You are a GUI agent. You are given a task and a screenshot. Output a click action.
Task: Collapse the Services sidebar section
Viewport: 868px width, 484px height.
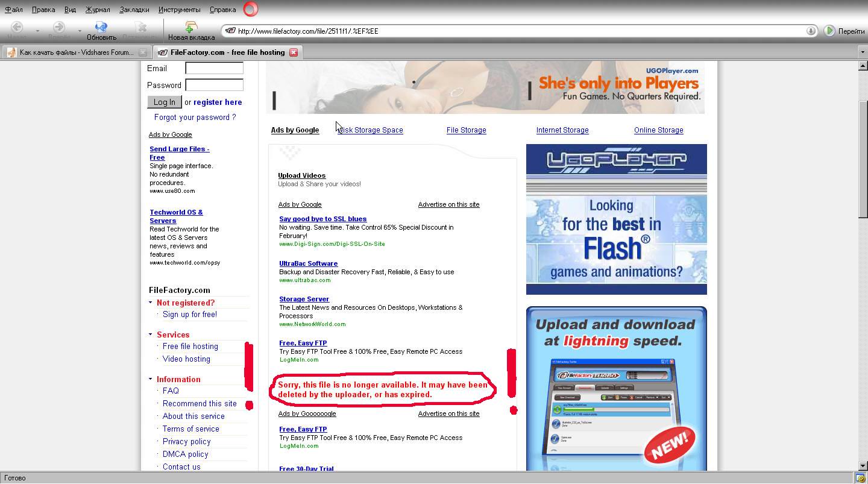tap(151, 335)
